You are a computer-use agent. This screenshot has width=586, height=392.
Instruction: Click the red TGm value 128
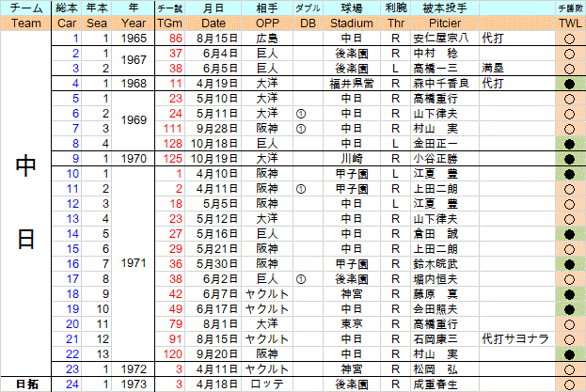coord(173,144)
